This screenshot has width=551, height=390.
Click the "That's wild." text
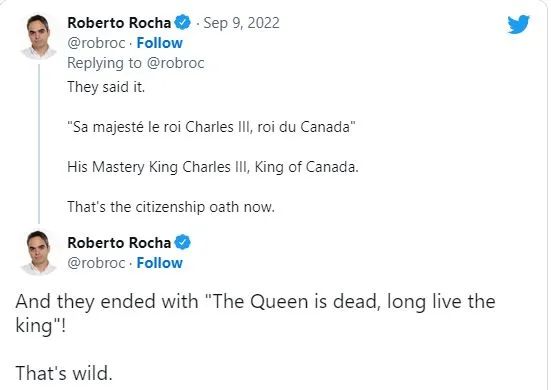click(64, 373)
